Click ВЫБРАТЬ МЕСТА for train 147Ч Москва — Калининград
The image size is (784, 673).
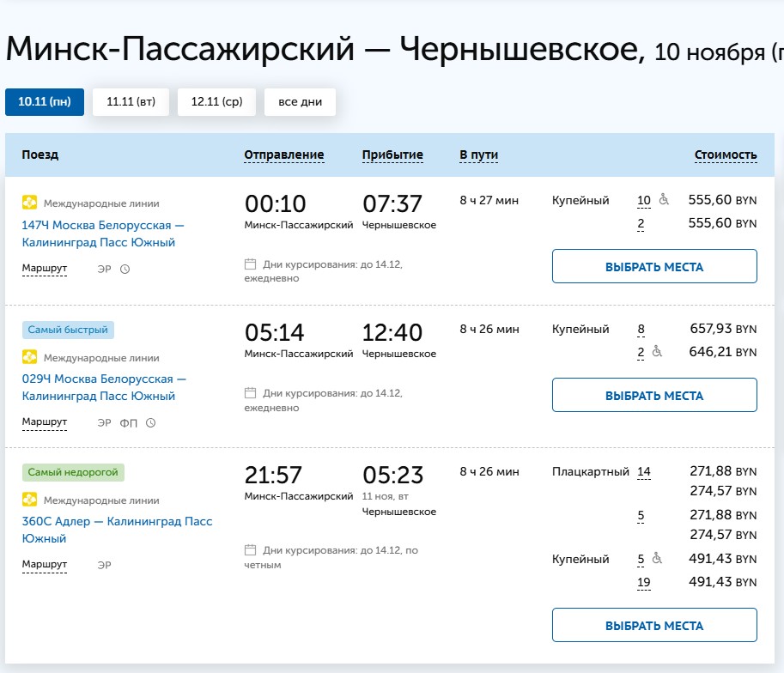pyautogui.click(x=653, y=266)
